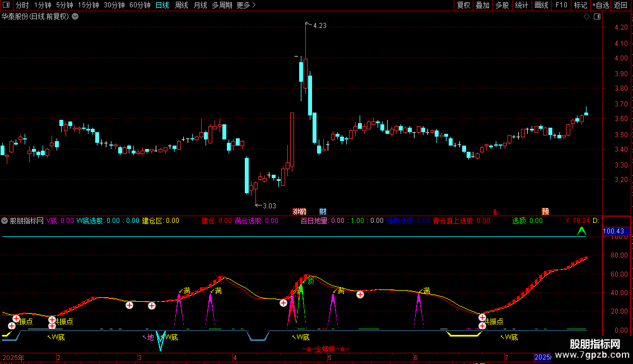Click month 3 on the time axis
Screen dimensions: 633x364
click(139, 357)
